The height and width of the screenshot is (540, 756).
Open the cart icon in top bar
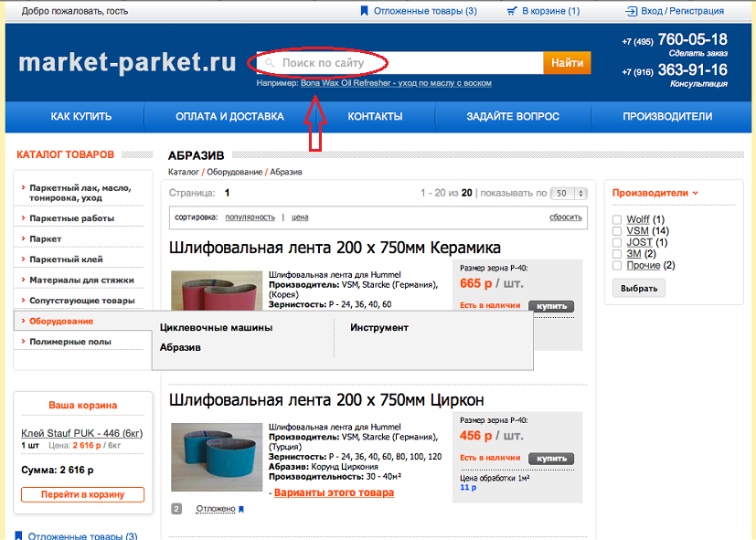(512, 11)
